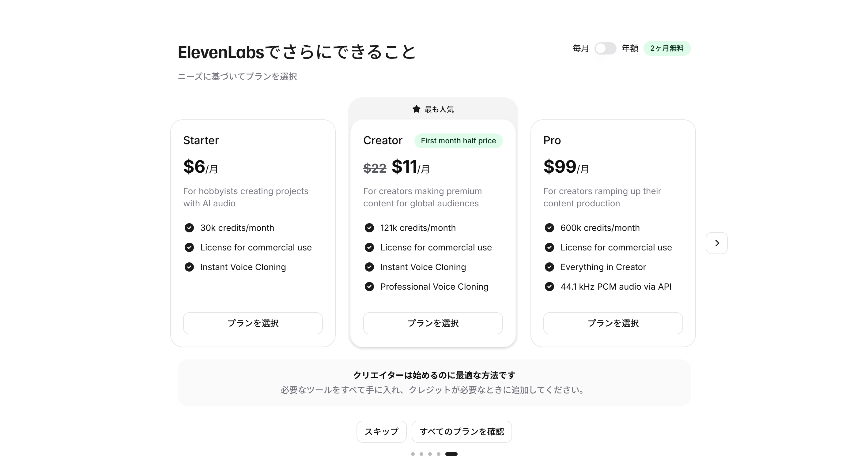868x462 pixels.
Task: Go to third onboarding step dot
Action: [430, 454]
